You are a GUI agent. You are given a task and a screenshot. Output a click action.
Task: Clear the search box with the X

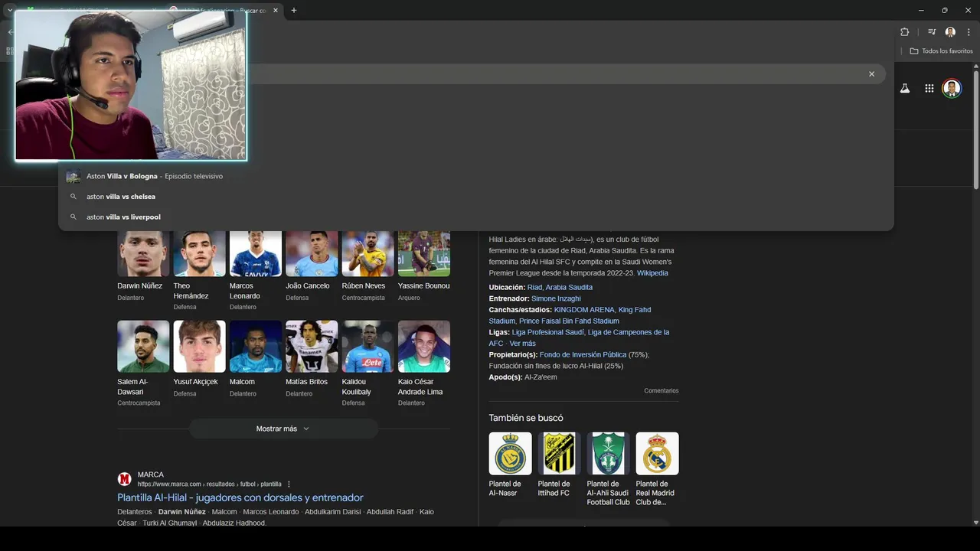(871, 74)
